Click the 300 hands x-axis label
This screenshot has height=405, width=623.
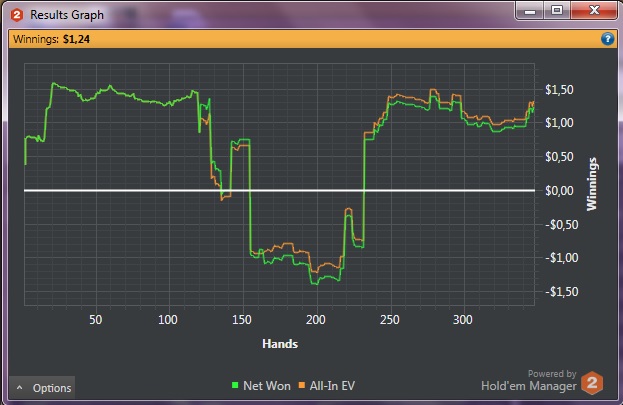click(x=462, y=320)
